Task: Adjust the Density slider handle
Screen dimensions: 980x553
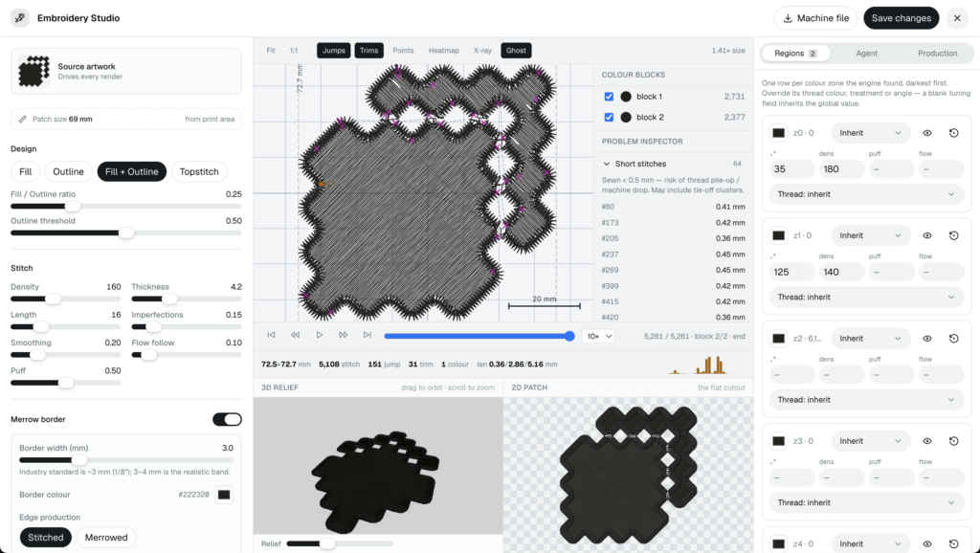Action: (54, 299)
